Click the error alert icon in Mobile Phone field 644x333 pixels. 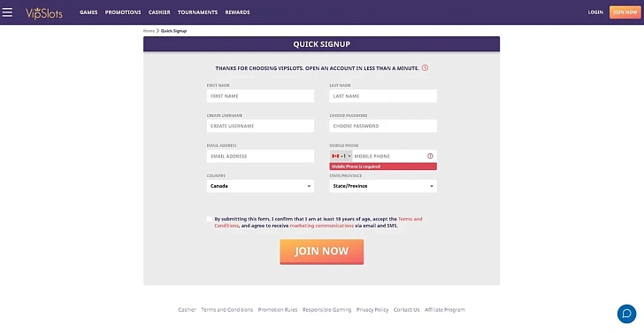[430, 156]
